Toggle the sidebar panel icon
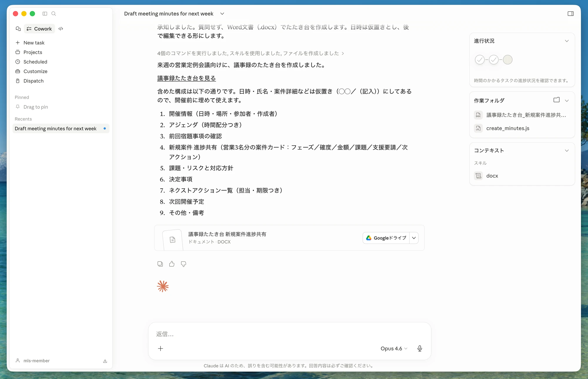Image resolution: width=588 pixels, height=379 pixels. pos(45,14)
